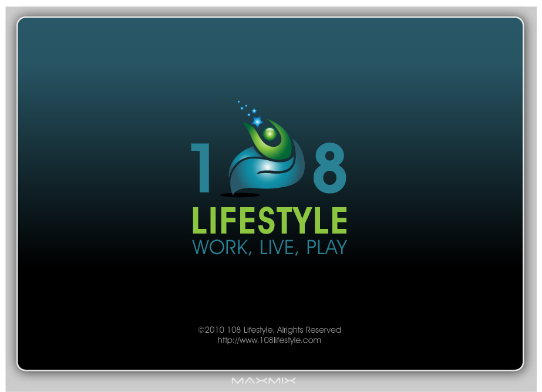Open the http://www.108lifestyle.com link
Image resolution: width=542 pixels, height=392 pixels.
click(269, 340)
